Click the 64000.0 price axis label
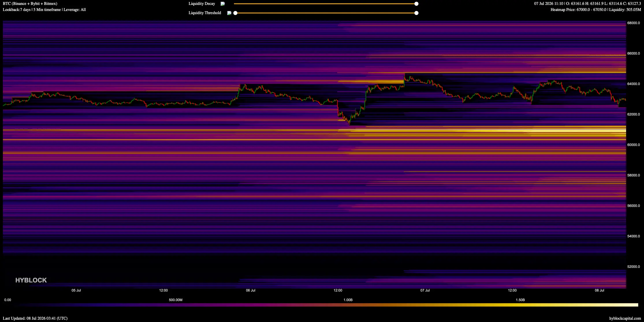The height and width of the screenshot is (322, 644). pyautogui.click(x=633, y=84)
